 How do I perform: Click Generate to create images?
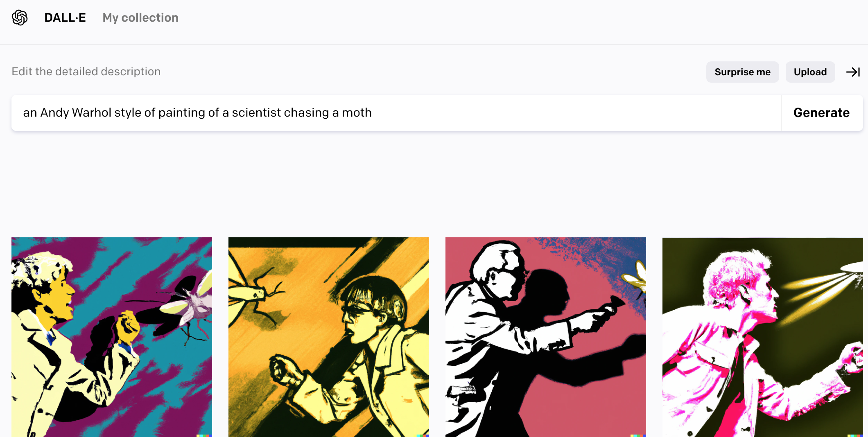pos(822,113)
